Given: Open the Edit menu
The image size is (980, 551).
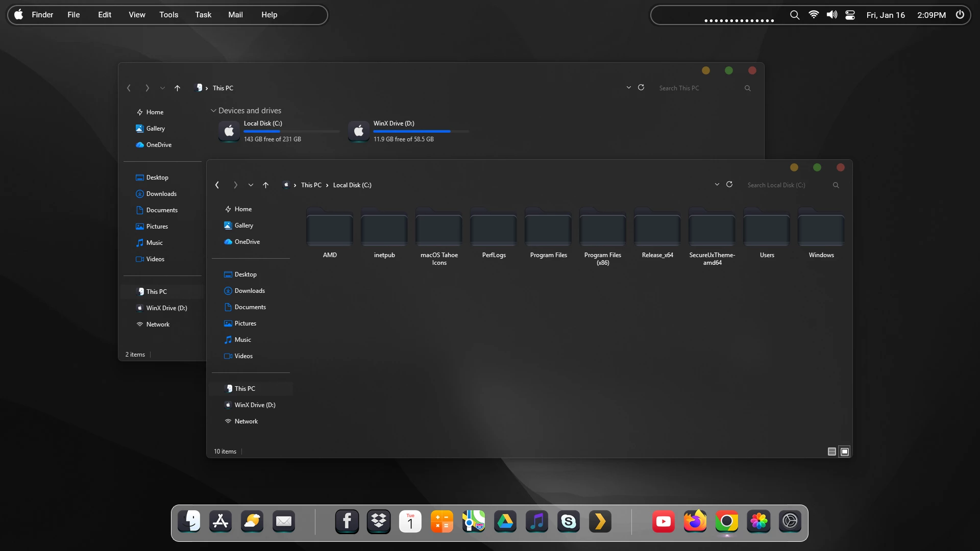Looking at the screenshot, I should pyautogui.click(x=105, y=14).
